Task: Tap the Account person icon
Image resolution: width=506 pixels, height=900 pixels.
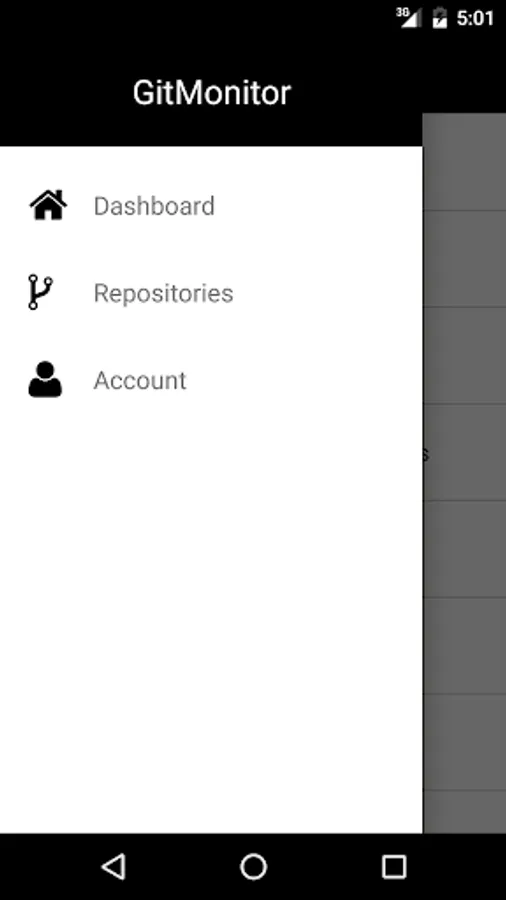Action: (45, 379)
